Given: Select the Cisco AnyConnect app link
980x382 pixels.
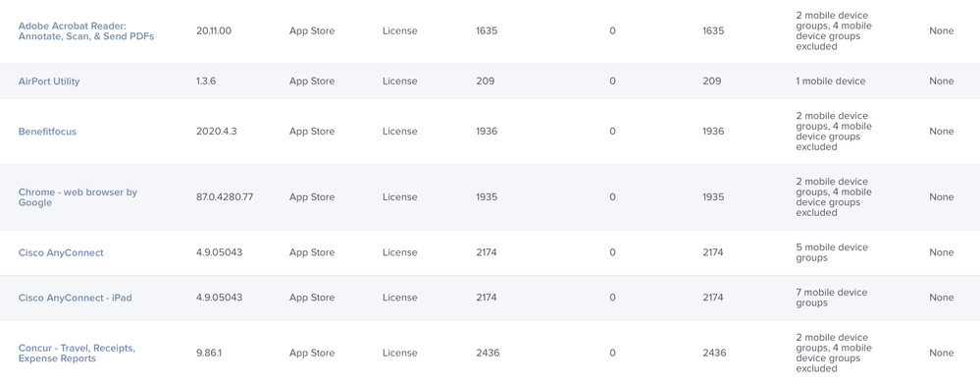Looking at the screenshot, I should click(61, 252).
